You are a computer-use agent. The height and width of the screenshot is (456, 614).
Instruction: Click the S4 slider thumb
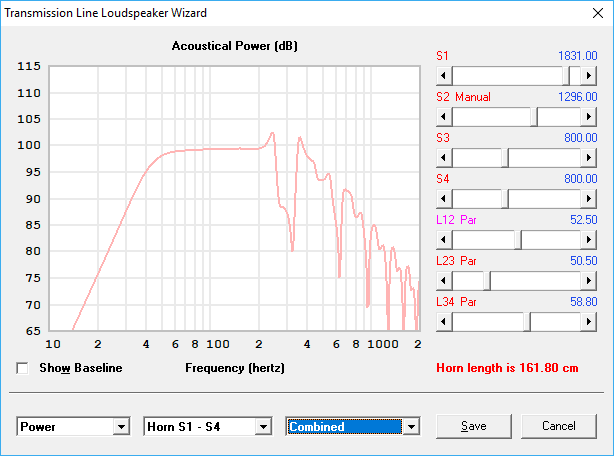tap(505, 199)
